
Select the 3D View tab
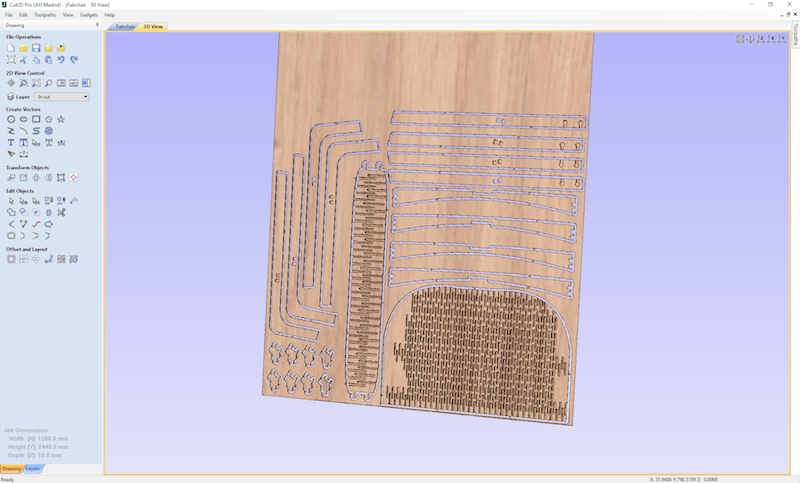[x=153, y=27]
